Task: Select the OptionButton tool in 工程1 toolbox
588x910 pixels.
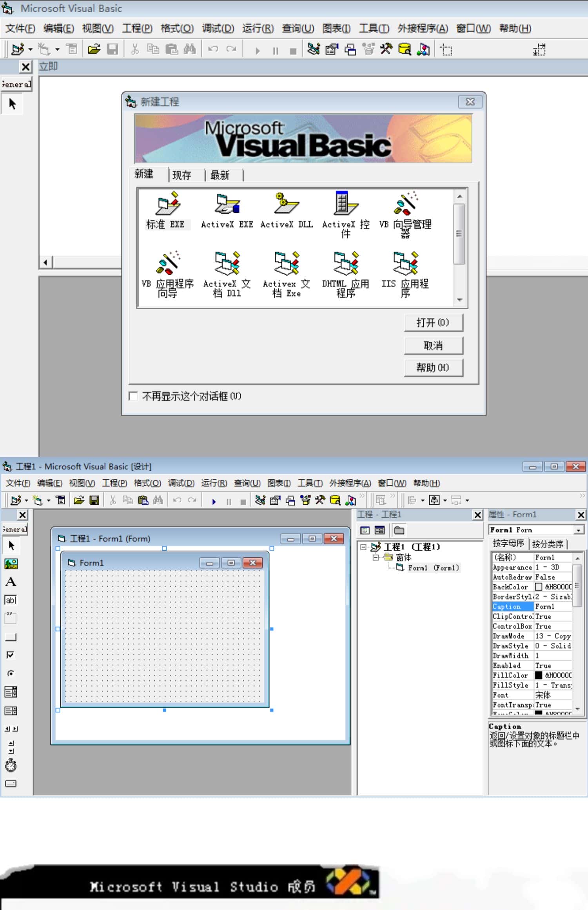Action: 11,674
